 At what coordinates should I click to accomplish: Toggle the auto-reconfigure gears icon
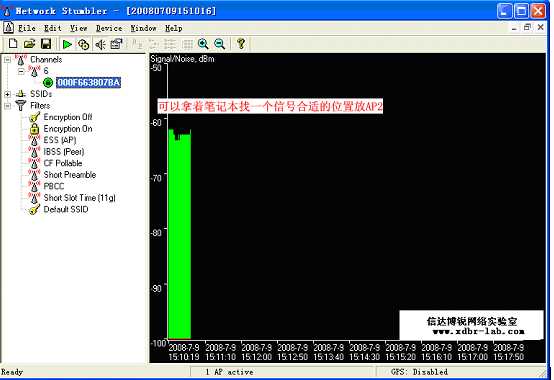tap(83, 44)
